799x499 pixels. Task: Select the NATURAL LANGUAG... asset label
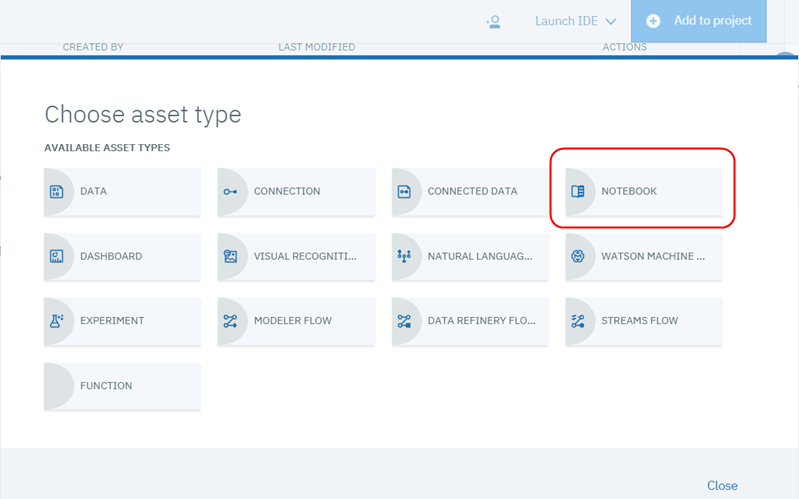[x=480, y=256]
